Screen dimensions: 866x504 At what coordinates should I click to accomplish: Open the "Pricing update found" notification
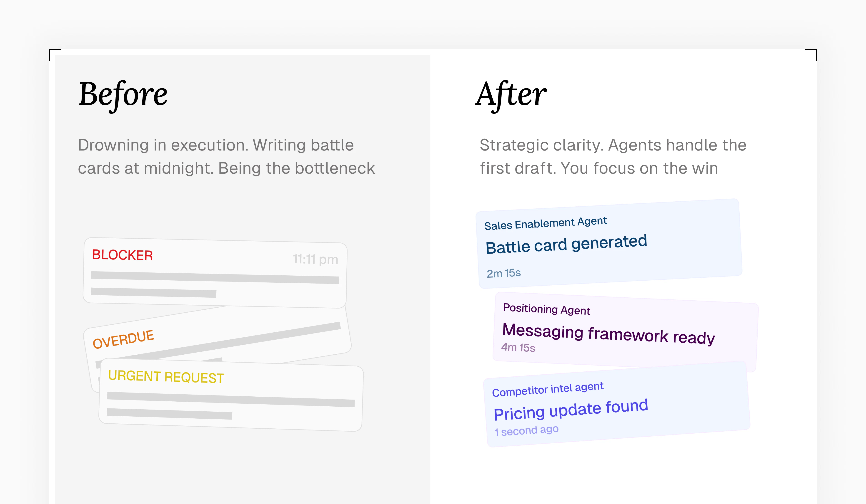pos(571,410)
